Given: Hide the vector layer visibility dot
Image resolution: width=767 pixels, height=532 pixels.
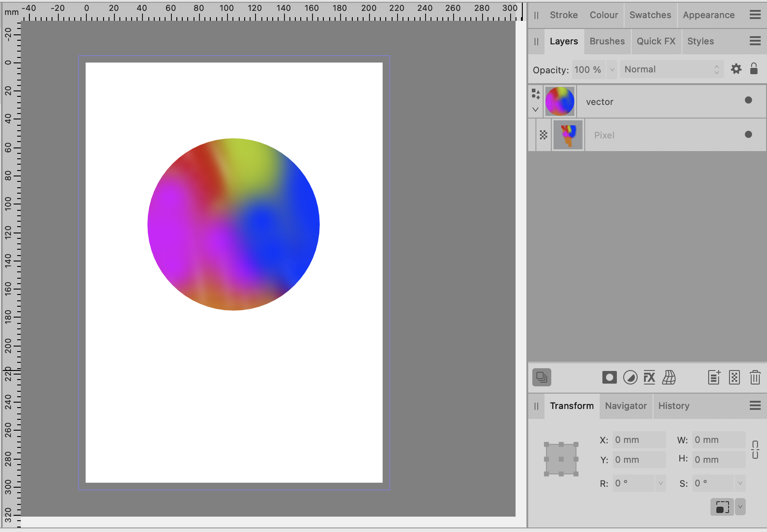Looking at the screenshot, I should pos(748,100).
